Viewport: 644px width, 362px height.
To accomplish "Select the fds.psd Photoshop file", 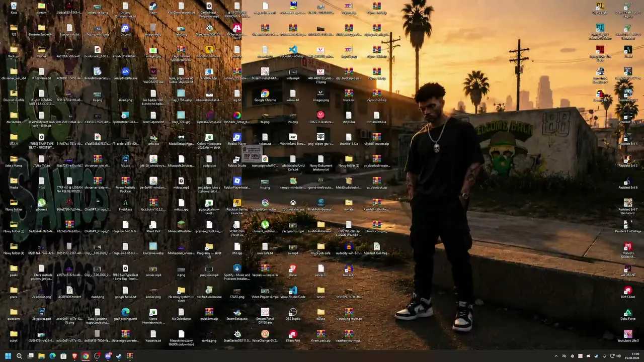I will pyautogui.click(x=125, y=161).
